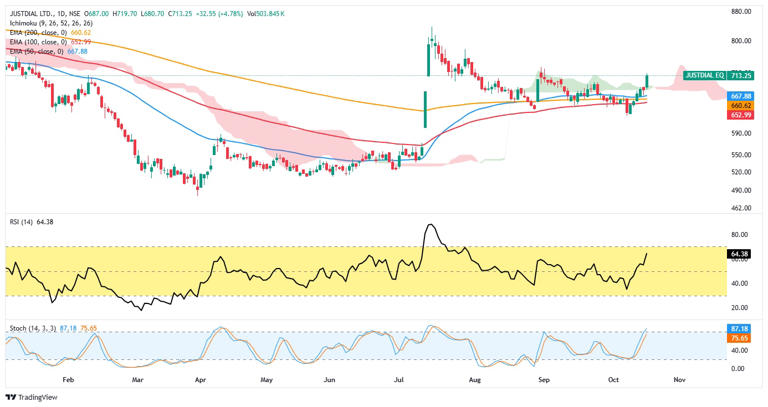This screenshot has height=407, width=768.
Task: Click the 40.00 label on RSI axis
Action: point(739,283)
